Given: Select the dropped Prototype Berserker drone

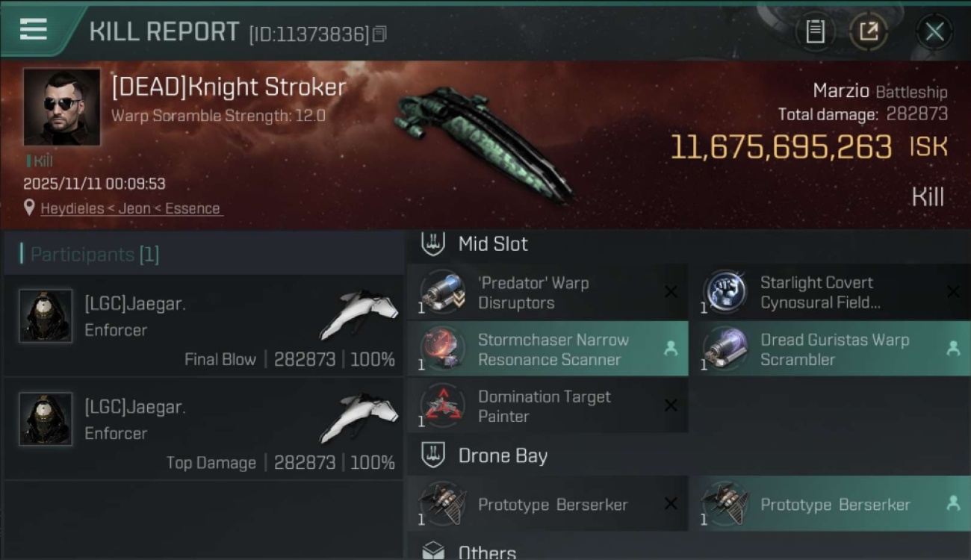Looking at the screenshot, I should coord(837,504).
